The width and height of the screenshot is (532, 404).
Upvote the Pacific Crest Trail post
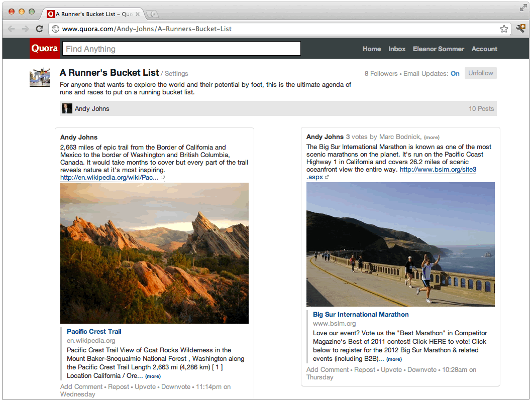[145, 387]
